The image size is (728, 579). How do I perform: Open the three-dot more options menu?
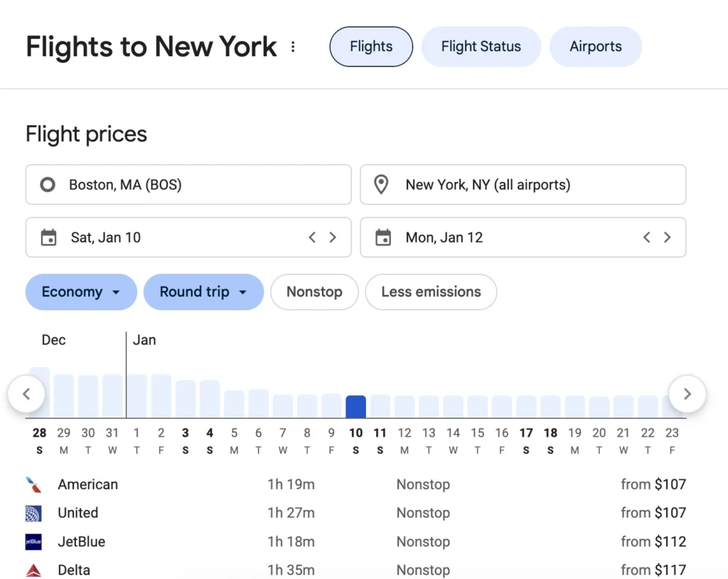[293, 47]
